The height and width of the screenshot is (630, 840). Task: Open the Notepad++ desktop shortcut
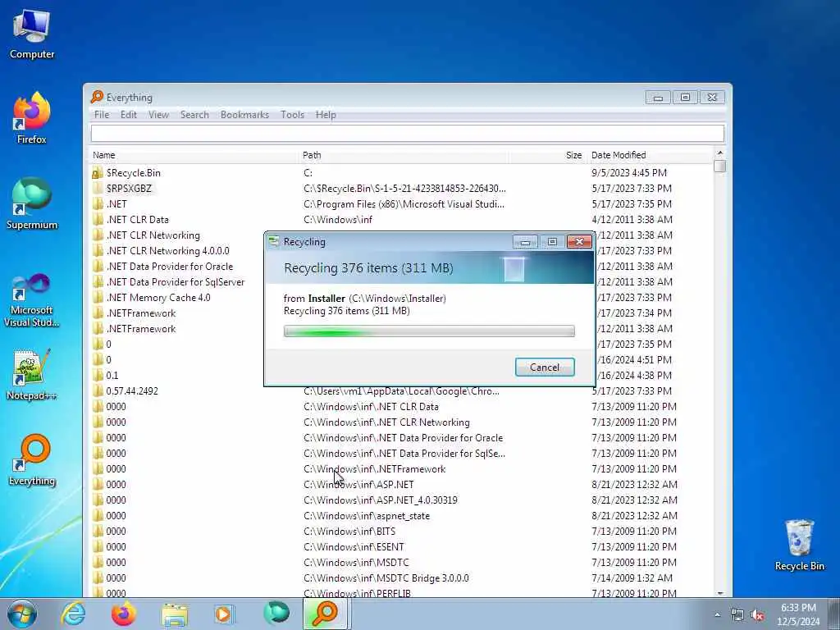coord(32,375)
